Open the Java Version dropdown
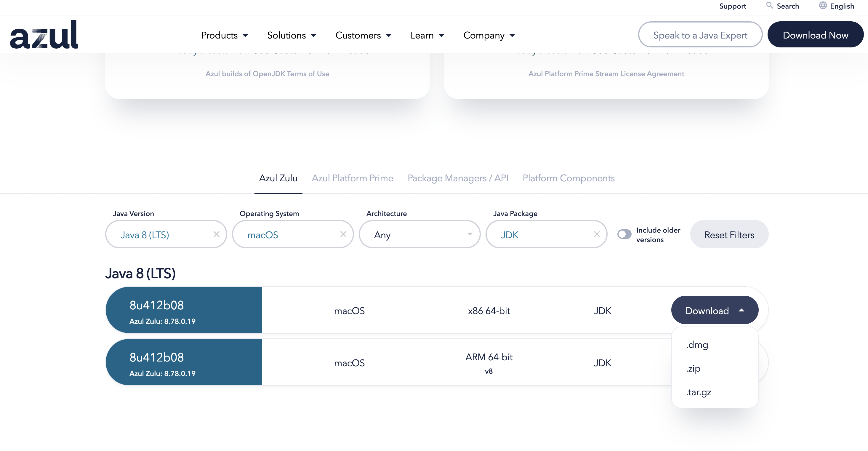 [166, 234]
